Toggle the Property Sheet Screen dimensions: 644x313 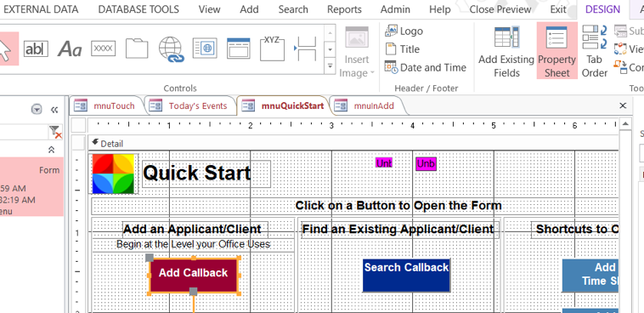[557, 51]
